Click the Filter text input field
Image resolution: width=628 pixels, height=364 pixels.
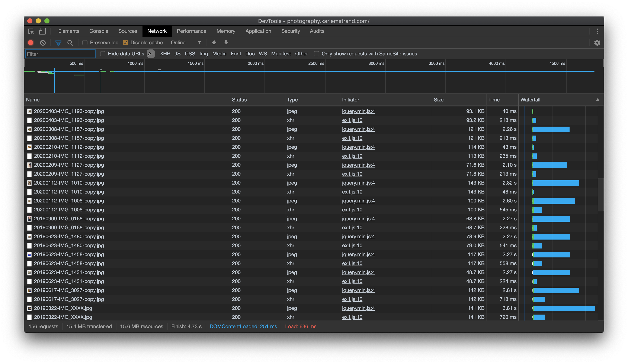60,54
